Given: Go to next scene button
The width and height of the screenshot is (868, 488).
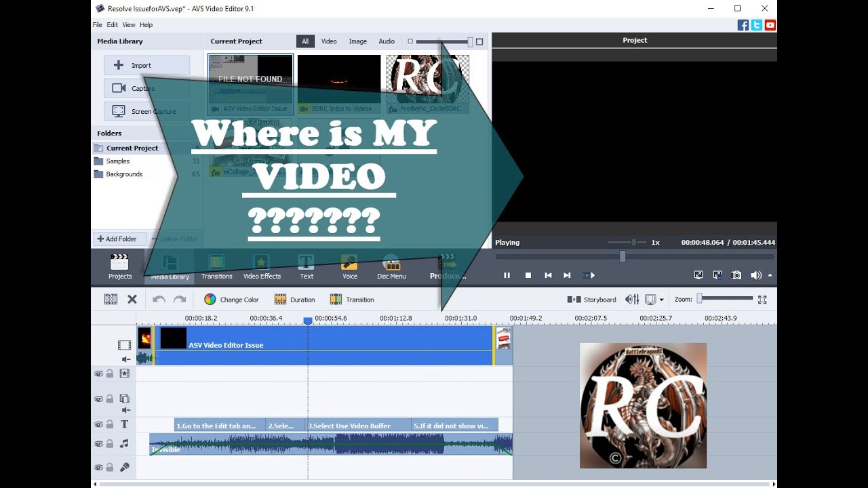Looking at the screenshot, I should click(589, 275).
